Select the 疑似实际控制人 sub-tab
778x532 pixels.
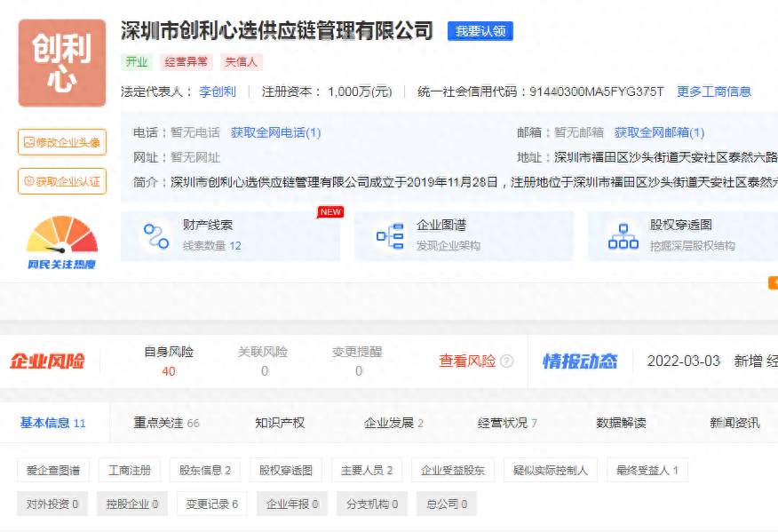(551, 470)
